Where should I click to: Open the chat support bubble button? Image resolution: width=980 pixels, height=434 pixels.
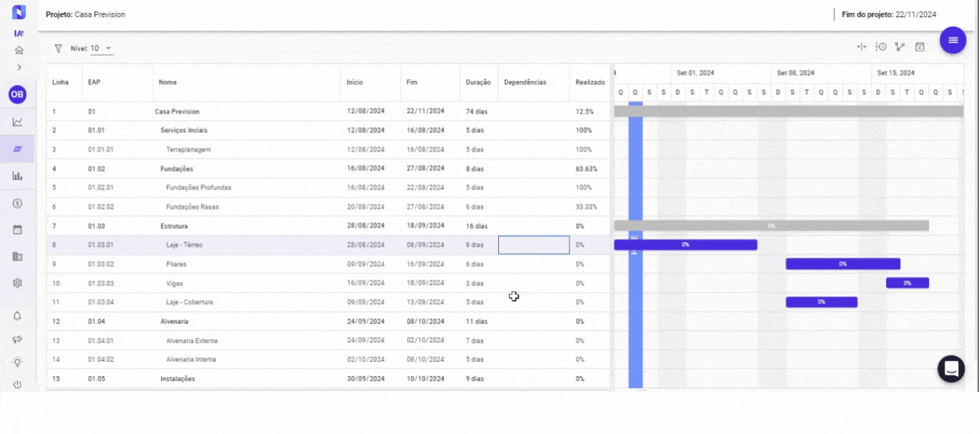pos(951,369)
